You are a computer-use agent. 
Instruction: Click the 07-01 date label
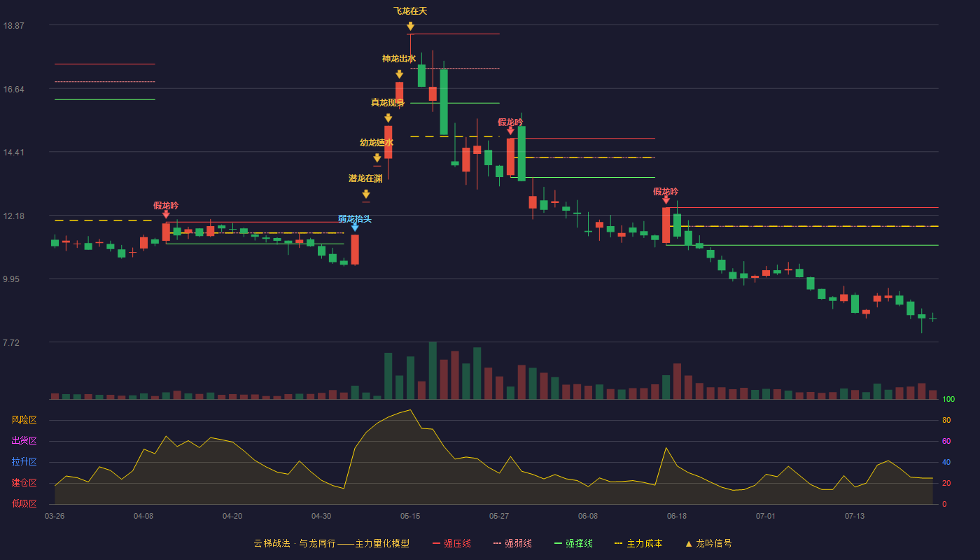coord(766,516)
